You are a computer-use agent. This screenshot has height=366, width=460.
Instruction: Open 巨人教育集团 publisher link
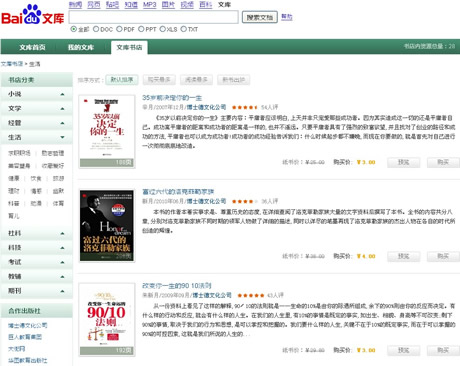pyautogui.click(x=25, y=337)
